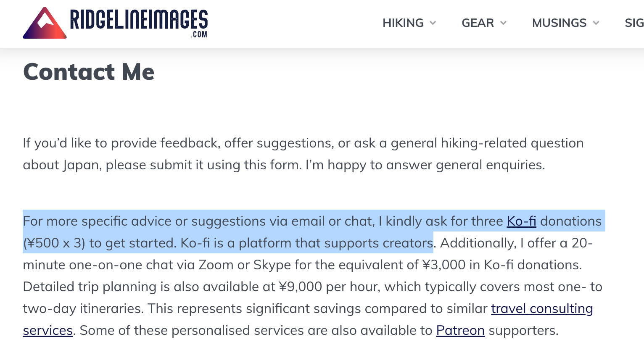Open the travel consulting link text
The width and height of the screenshot is (644, 363).
[542, 309]
